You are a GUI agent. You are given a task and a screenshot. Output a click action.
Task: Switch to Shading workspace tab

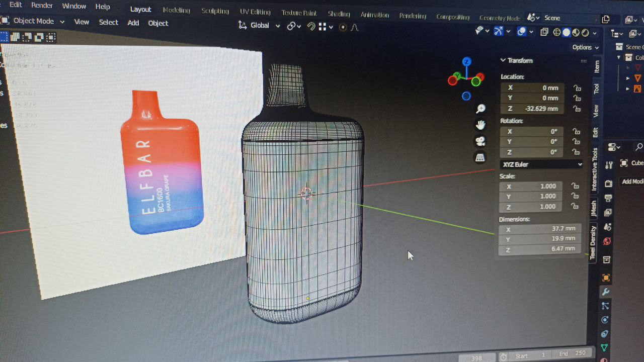(x=339, y=14)
